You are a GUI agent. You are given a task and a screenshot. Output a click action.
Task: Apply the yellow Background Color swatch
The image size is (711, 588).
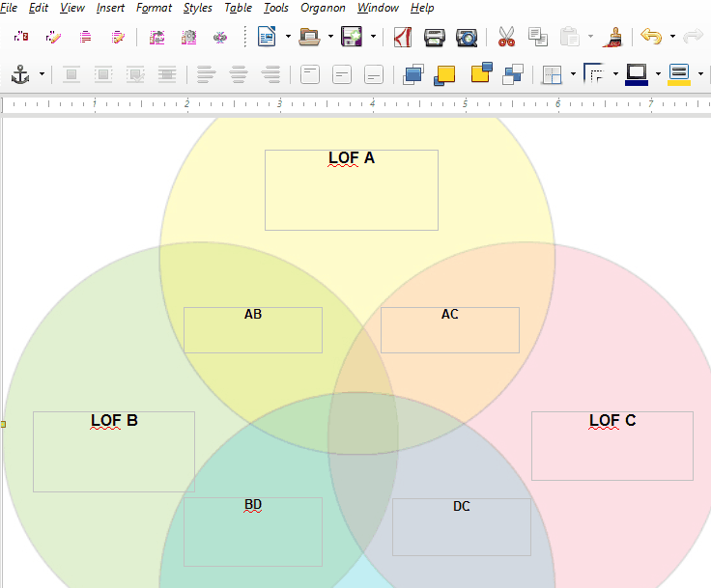tap(679, 74)
